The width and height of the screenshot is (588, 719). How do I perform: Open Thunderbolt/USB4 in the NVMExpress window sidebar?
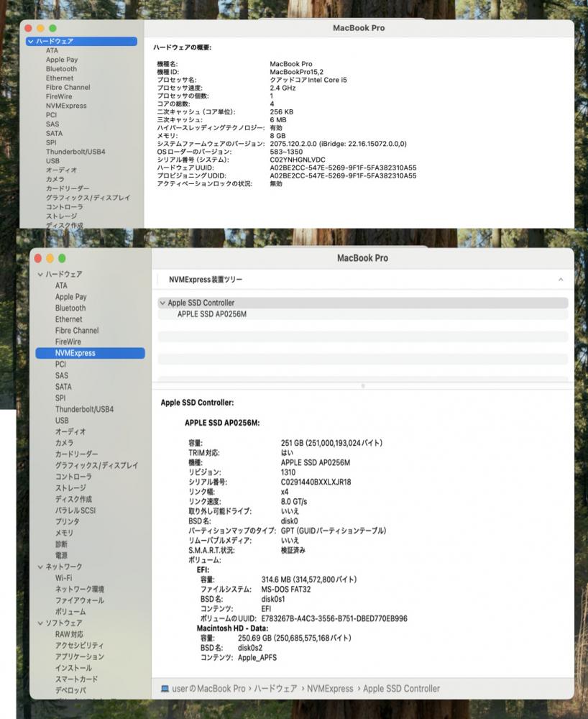coord(84,409)
